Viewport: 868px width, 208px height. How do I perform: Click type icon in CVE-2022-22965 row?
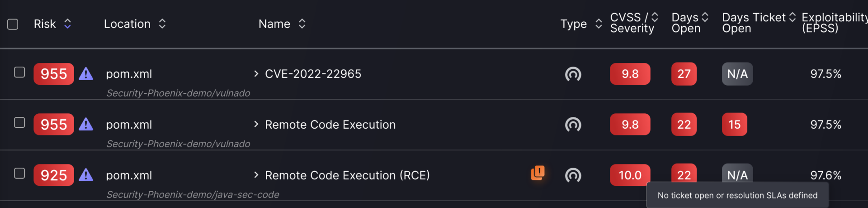[x=573, y=74]
